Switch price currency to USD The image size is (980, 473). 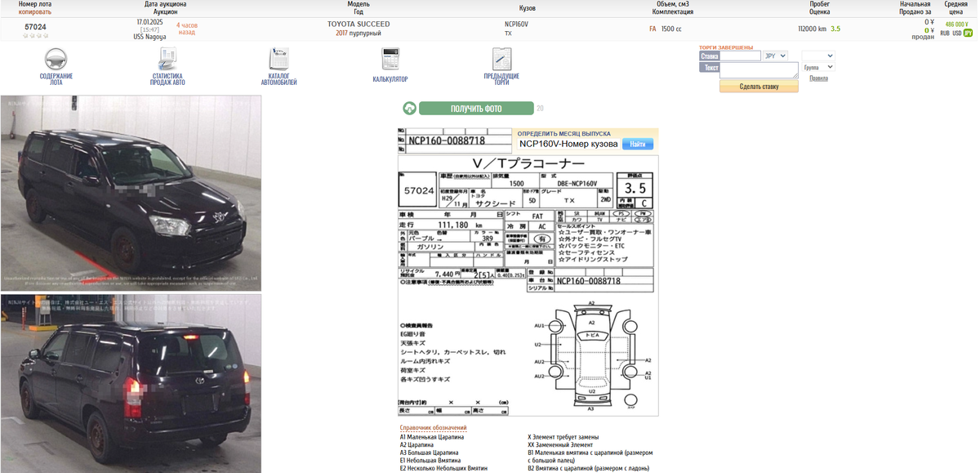tap(956, 33)
